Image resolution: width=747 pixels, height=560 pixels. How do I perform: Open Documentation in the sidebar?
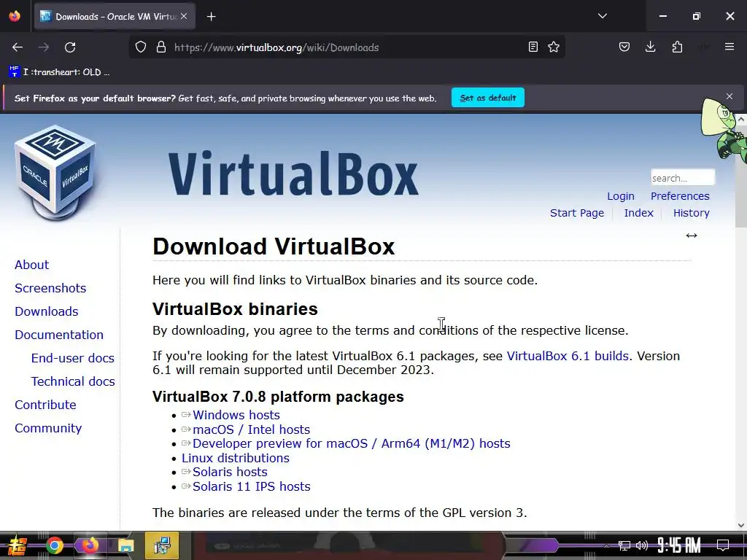59,335
